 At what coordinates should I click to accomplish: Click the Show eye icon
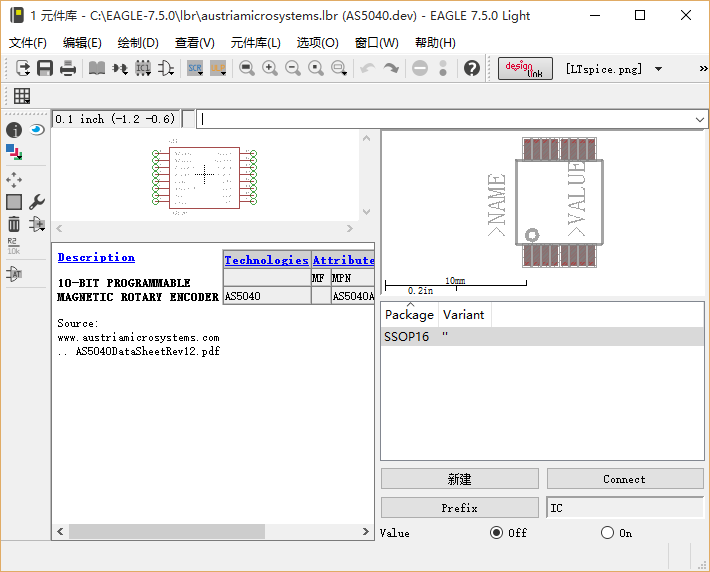[37, 130]
